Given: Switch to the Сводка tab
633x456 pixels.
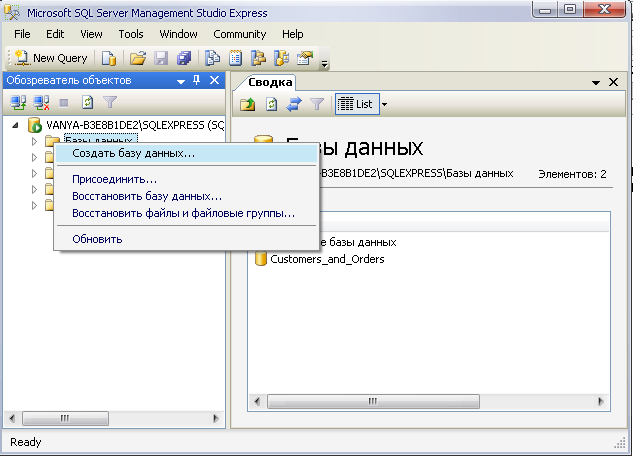Looking at the screenshot, I should coord(270,82).
